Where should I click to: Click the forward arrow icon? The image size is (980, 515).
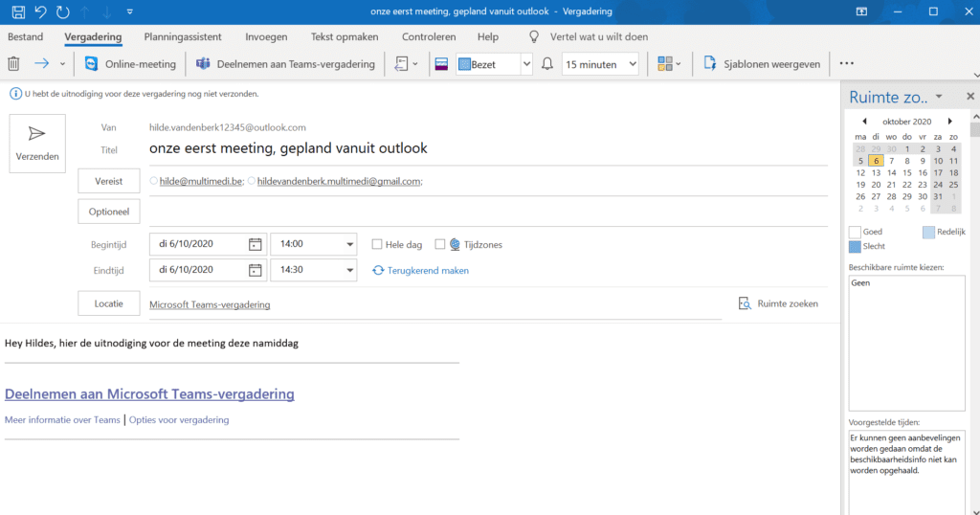pos(41,64)
